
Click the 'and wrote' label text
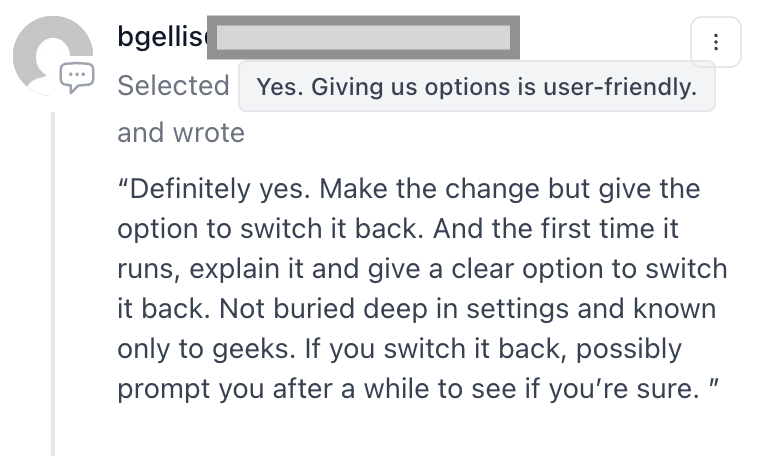point(181,133)
